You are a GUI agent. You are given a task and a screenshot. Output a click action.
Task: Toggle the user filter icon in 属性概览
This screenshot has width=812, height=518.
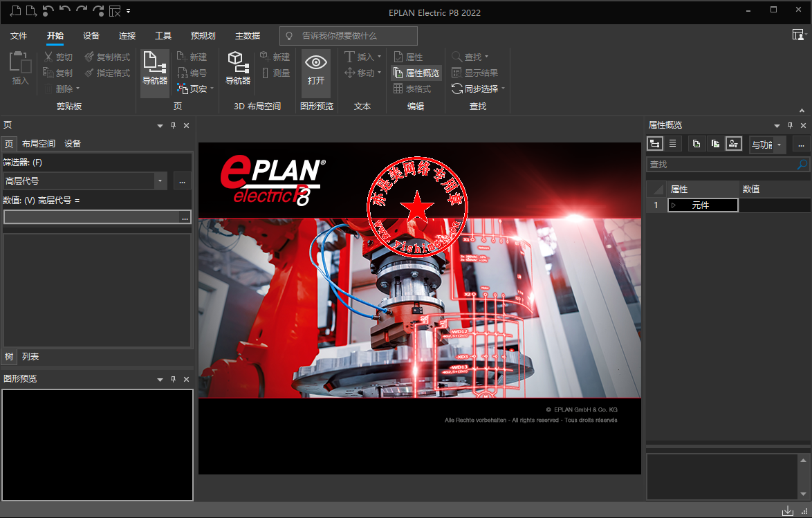coord(734,144)
